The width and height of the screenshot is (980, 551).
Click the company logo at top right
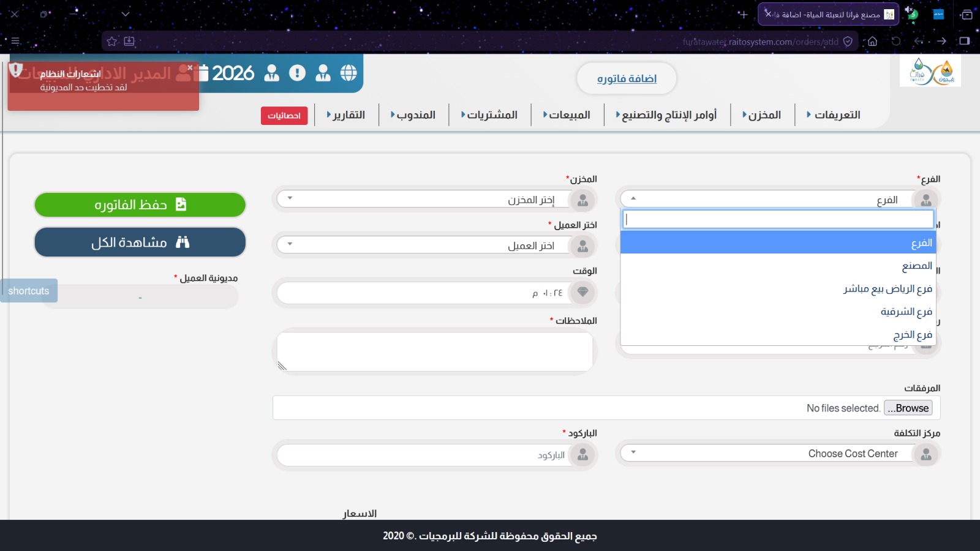point(930,72)
